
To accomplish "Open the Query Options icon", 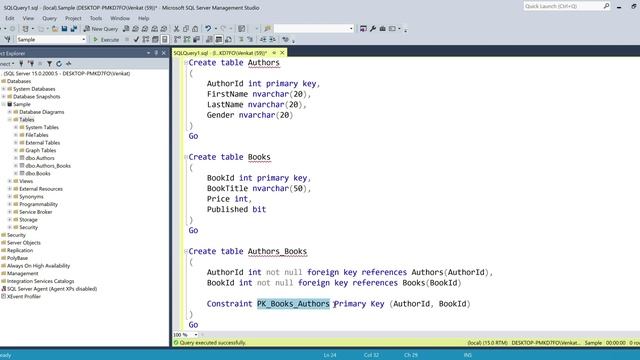I will 155,40.
